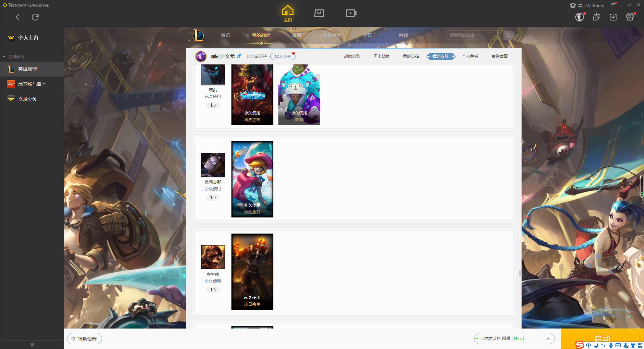Screen dimensions: 644x349
Task: Select the 布兰德 champion portrait
Action: pyautogui.click(x=213, y=257)
